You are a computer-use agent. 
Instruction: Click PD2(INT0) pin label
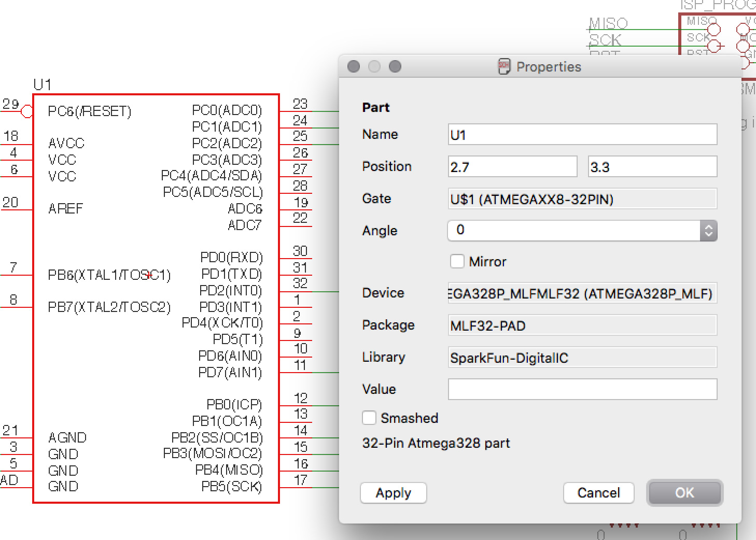(x=231, y=290)
